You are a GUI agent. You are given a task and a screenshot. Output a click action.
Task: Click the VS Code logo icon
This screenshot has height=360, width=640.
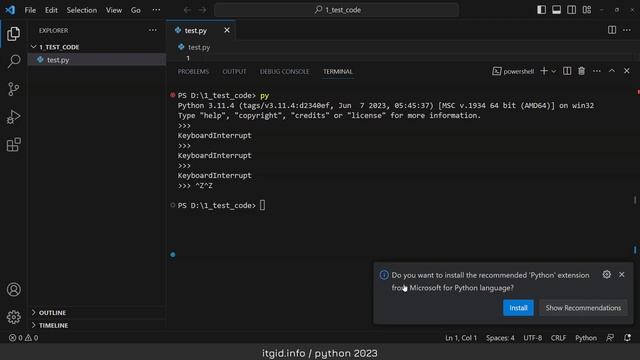tap(10, 10)
